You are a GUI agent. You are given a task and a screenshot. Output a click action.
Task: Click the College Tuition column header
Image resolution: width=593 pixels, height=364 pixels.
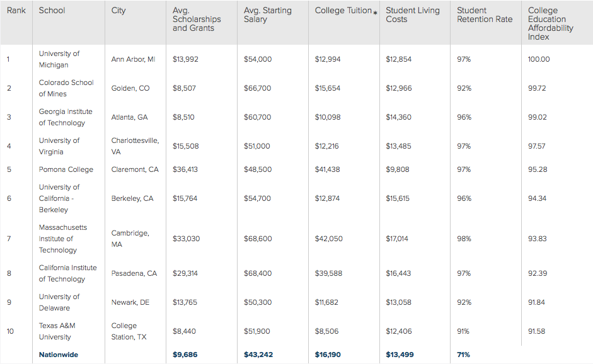click(343, 11)
